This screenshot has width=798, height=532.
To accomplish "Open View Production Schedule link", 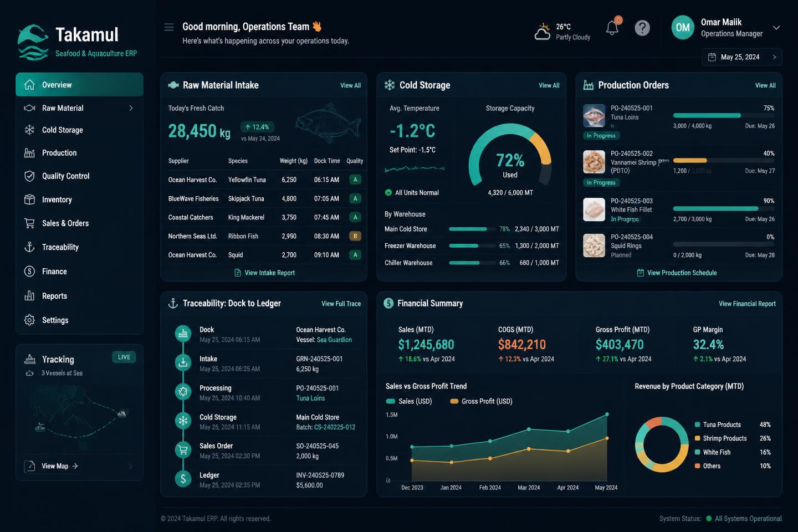I will pos(677,273).
